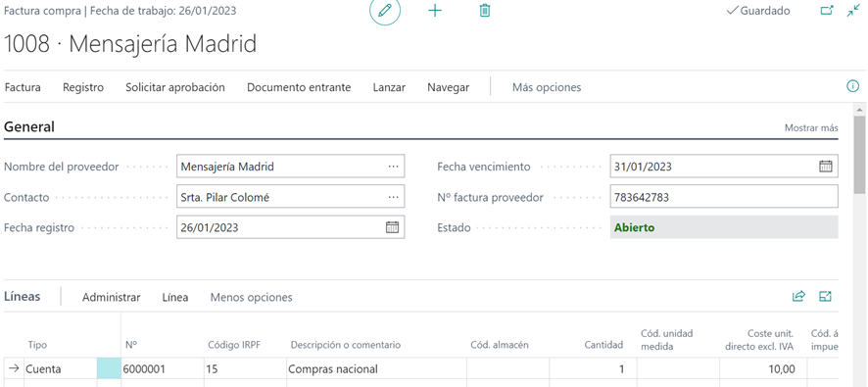Click the Fecha registro date field
Viewport: 868px width, 387px height.
coord(291,227)
